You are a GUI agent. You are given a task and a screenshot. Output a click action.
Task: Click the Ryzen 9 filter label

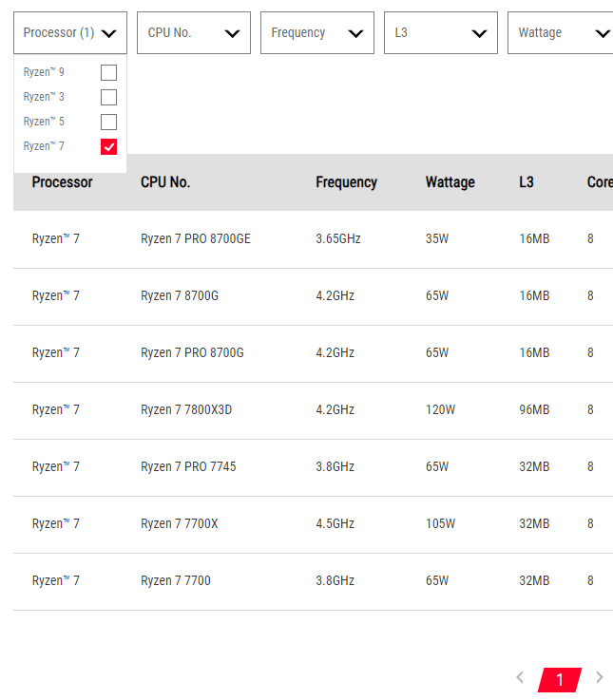(44, 72)
